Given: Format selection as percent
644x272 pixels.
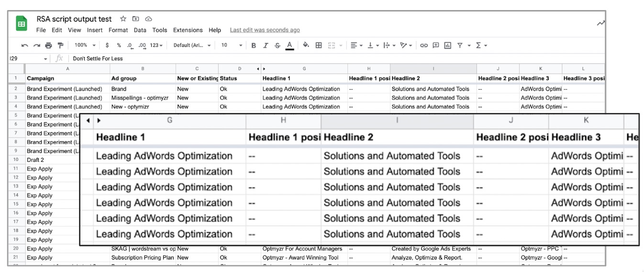Looking at the screenshot, I should [x=119, y=45].
